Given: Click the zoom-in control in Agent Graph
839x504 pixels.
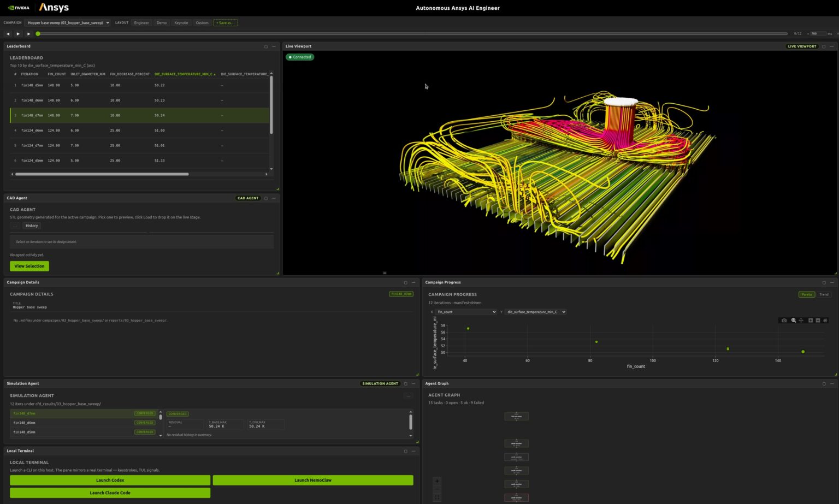Looking at the screenshot, I should point(437,481).
